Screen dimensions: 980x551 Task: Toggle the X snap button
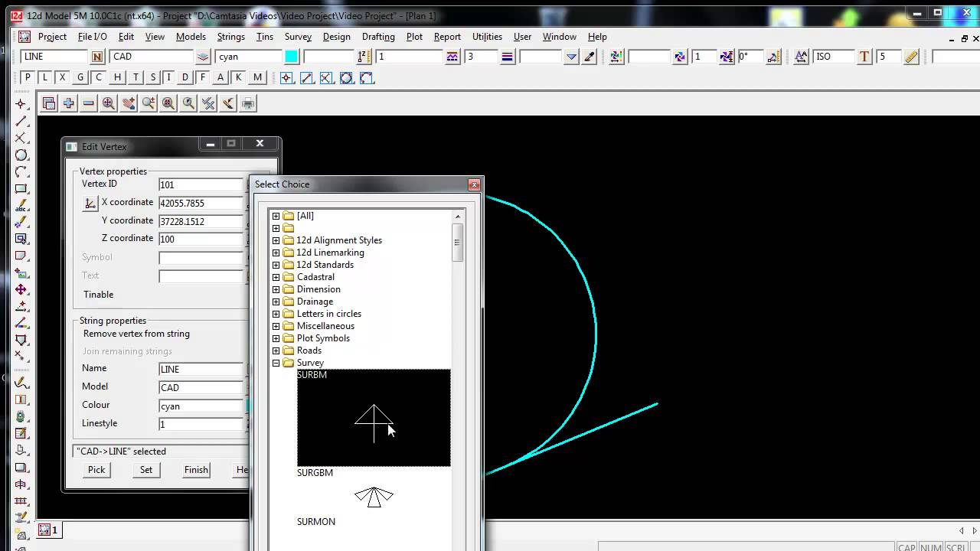63,77
